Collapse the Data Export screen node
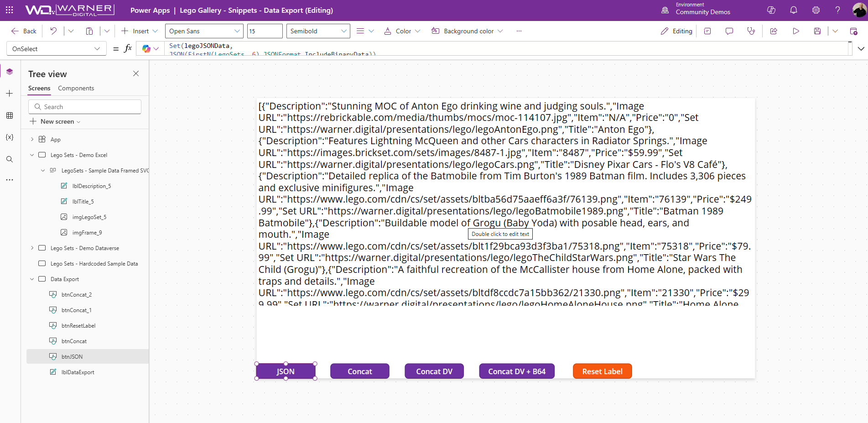868x423 pixels. pos(32,279)
